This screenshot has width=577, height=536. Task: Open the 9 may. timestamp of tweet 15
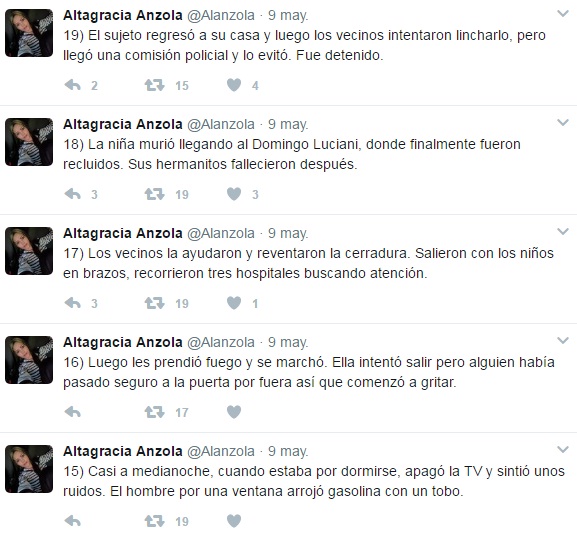288,451
